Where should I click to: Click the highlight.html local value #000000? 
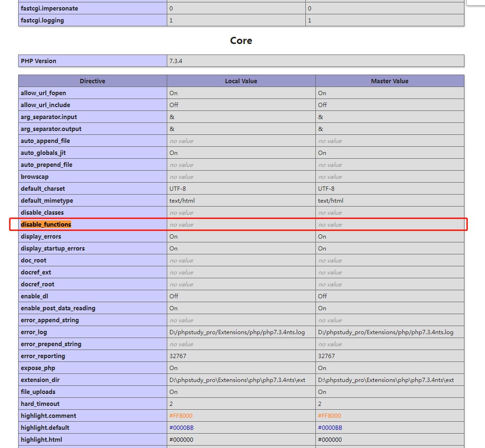pyautogui.click(x=181, y=439)
